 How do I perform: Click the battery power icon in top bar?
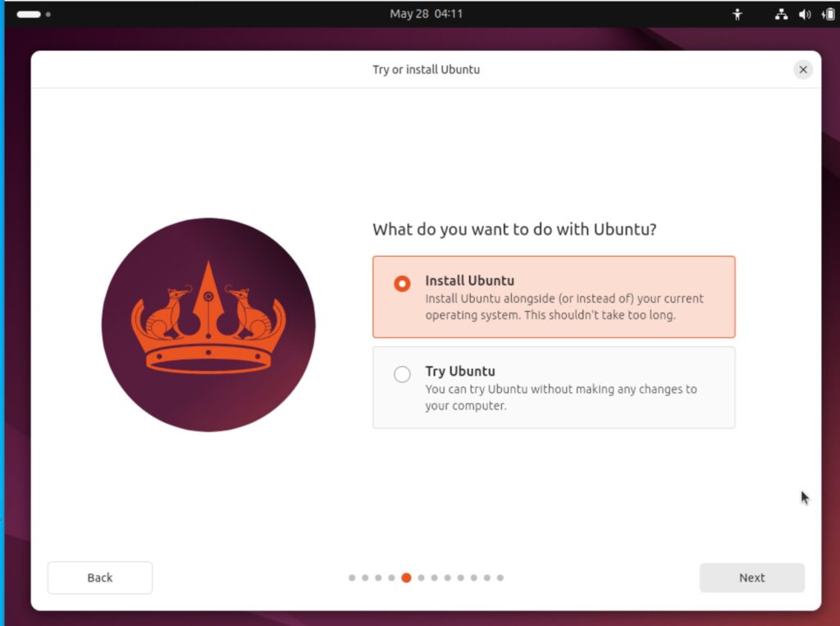pyautogui.click(x=829, y=15)
